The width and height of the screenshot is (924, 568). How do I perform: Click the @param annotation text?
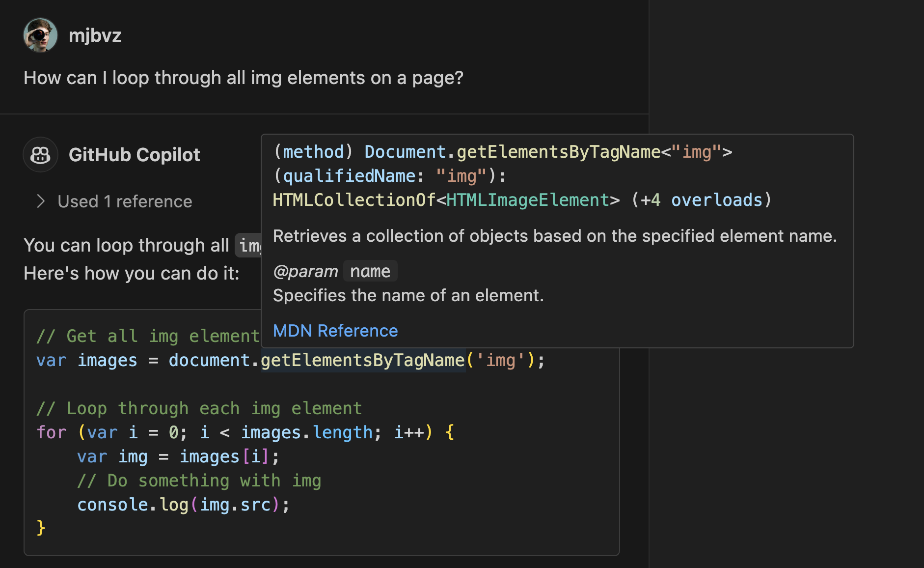(305, 270)
